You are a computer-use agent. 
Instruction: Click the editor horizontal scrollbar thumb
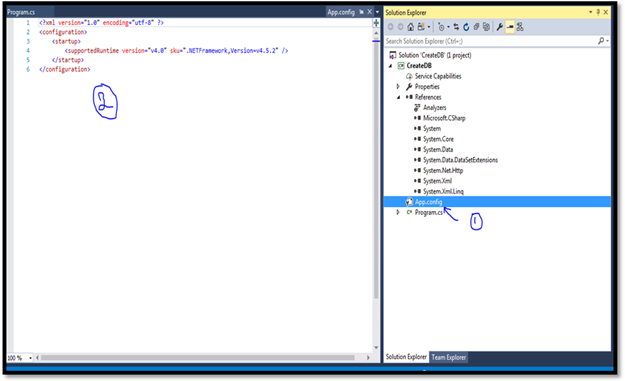click(x=198, y=358)
